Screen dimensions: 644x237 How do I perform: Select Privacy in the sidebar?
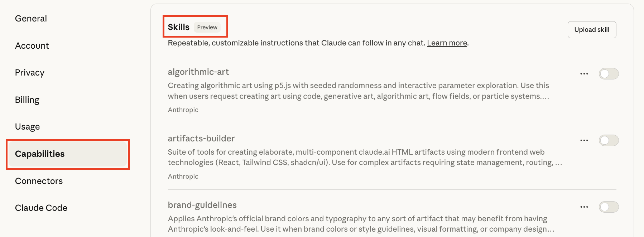(x=30, y=73)
